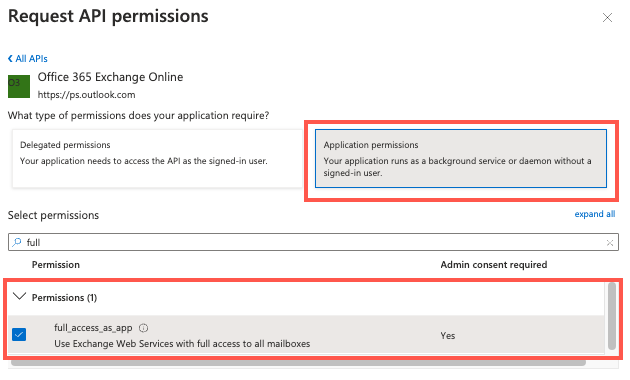Uncheck the full_access_as_app permission checkbox
The height and width of the screenshot is (380, 630).
[19, 334]
